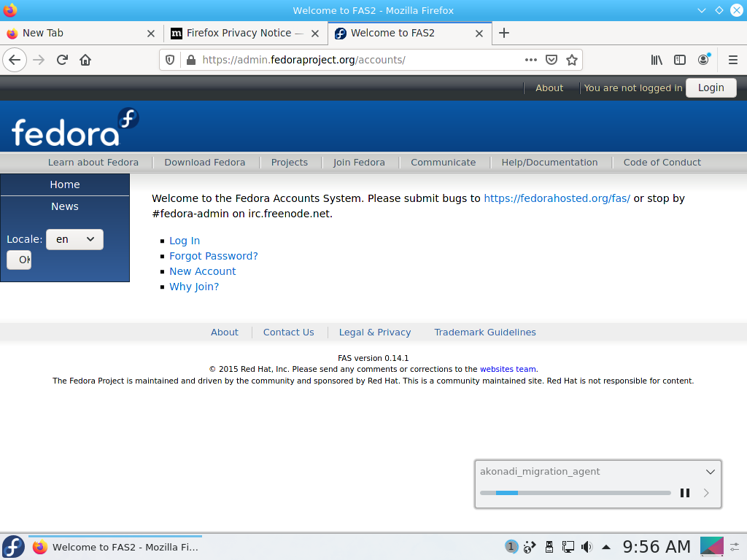The height and width of the screenshot is (560, 747).
Task: Go back with the browser back arrow
Action: [x=15, y=60]
